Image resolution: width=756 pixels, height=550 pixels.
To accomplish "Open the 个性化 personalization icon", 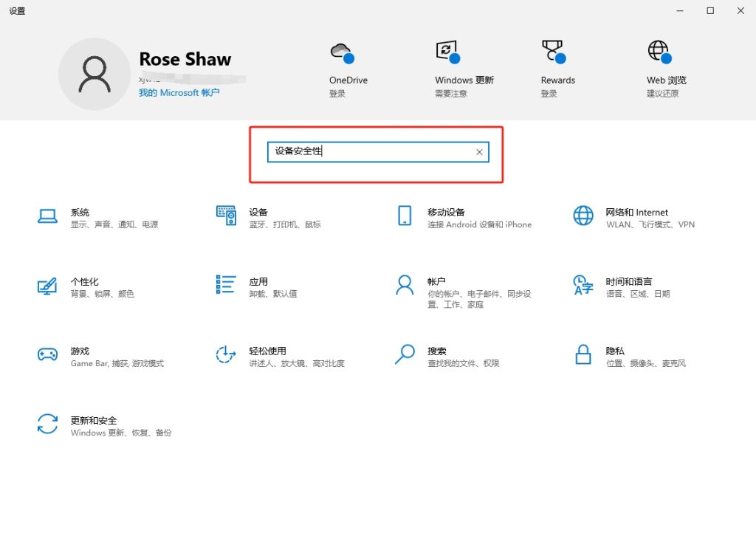I will [48, 286].
